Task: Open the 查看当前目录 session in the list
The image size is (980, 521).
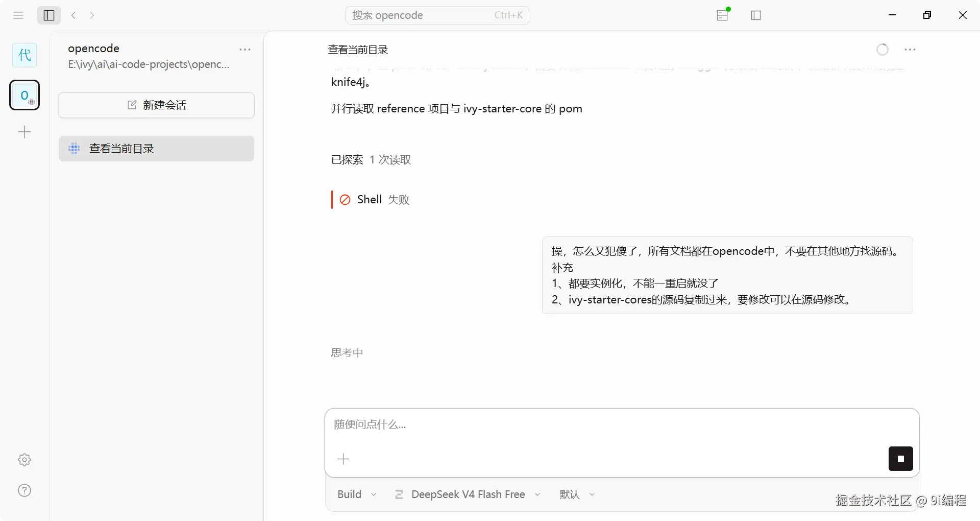Action: pyautogui.click(x=156, y=149)
